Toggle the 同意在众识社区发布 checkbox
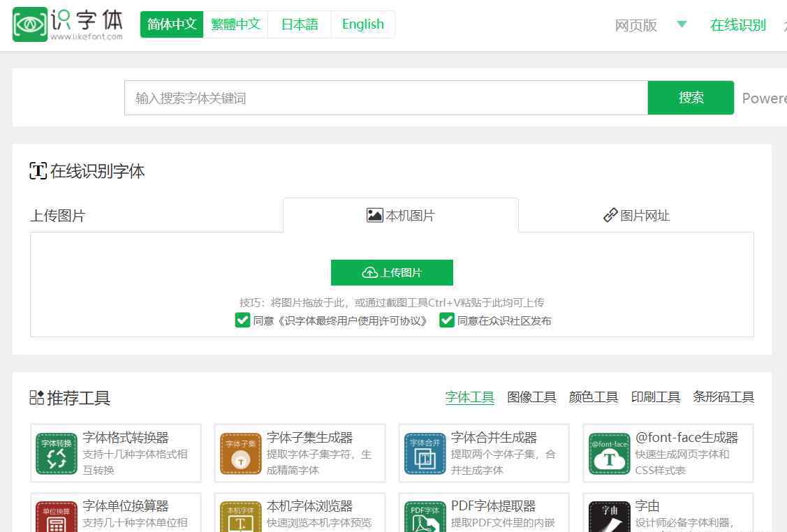Screen dimensions: 787x532 pyautogui.click(x=447, y=320)
